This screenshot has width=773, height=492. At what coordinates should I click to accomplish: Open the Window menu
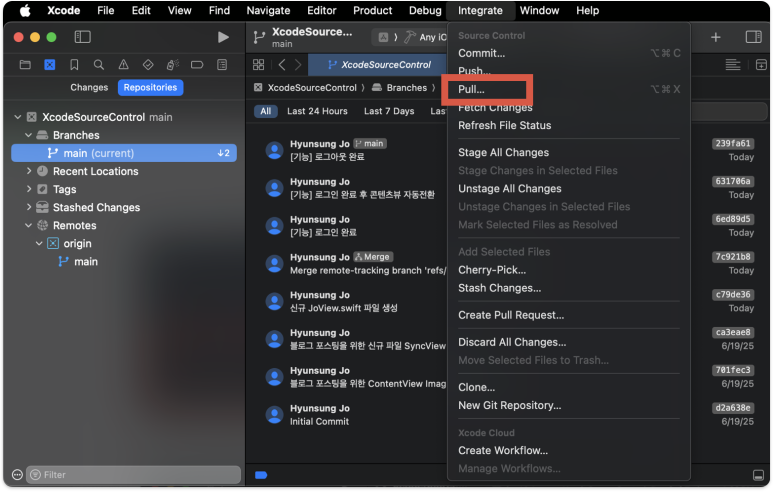click(x=539, y=10)
